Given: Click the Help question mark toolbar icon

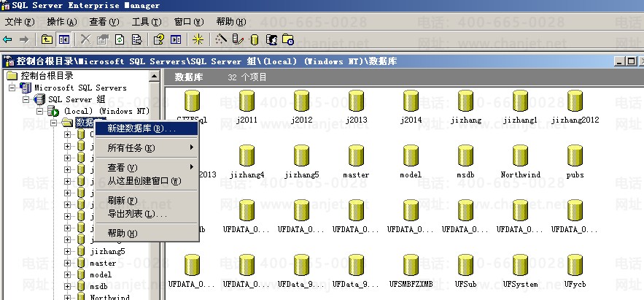Looking at the screenshot, I should tap(159, 39).
